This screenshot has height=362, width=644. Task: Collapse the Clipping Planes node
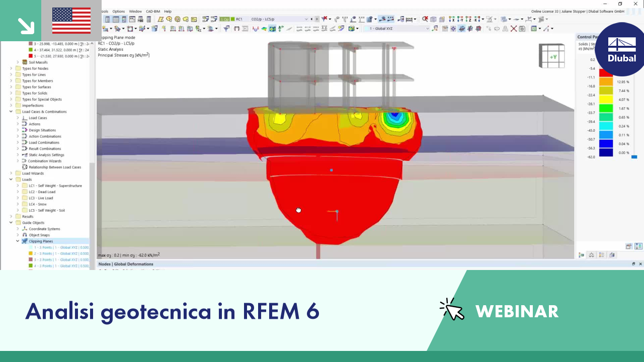[18, 241]
